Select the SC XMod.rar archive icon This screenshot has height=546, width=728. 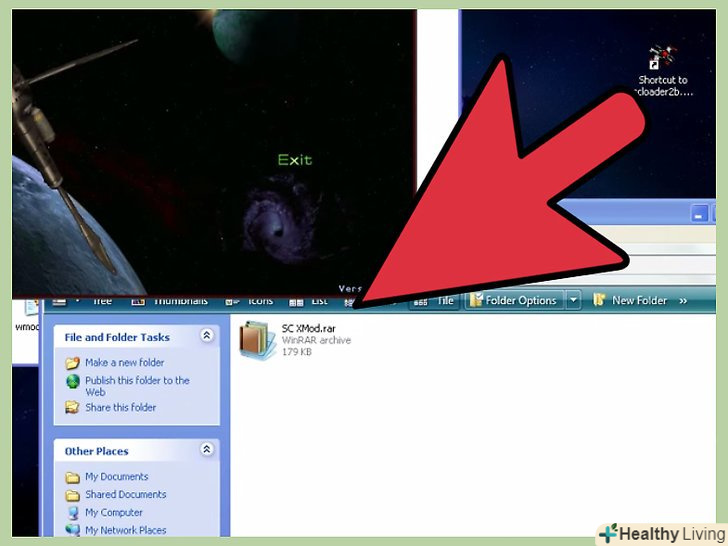(x=257, y=340)
